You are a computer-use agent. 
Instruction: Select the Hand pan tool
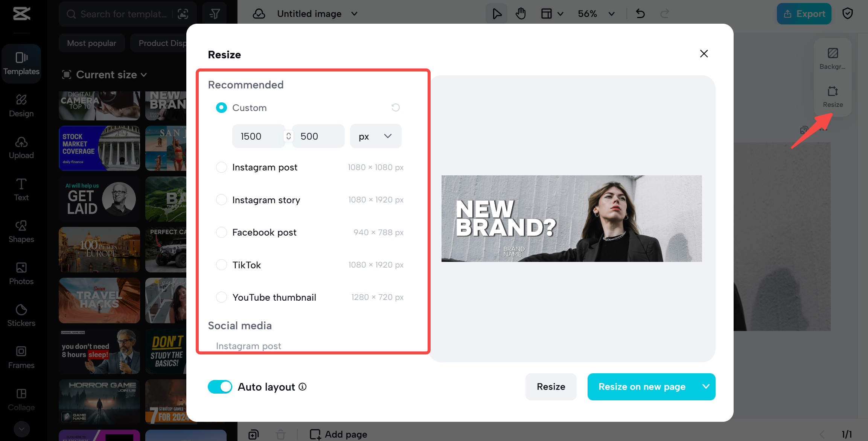coord(521,14)
